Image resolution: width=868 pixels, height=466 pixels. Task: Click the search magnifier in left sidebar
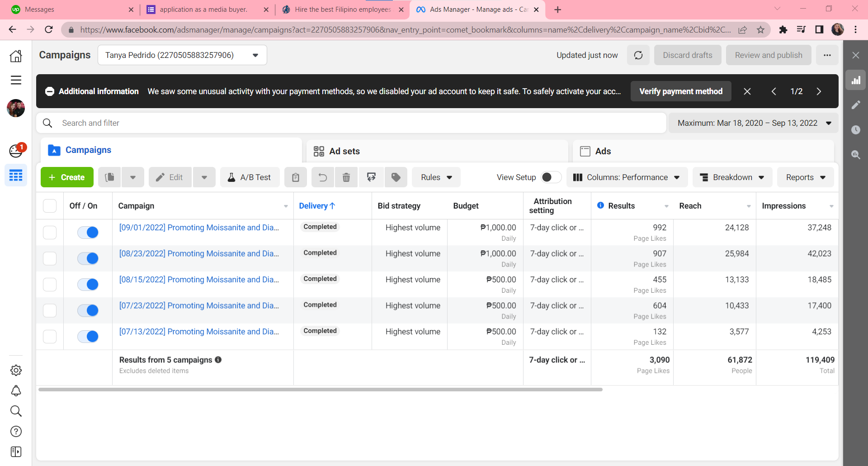click(16, 411)
